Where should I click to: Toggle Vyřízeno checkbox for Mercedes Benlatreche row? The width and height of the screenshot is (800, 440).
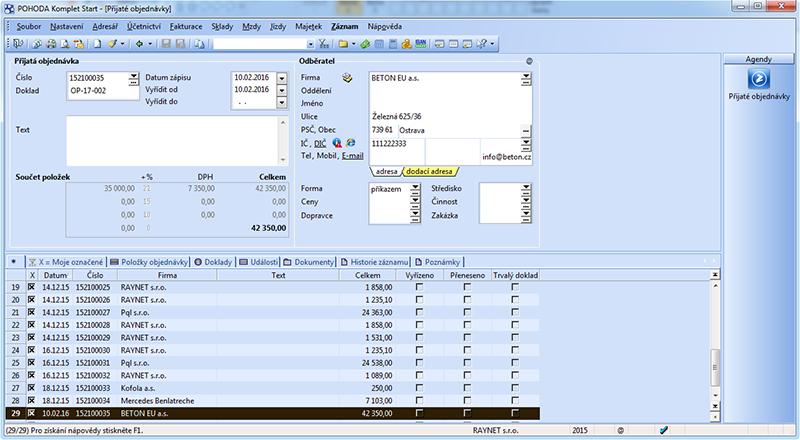coord(419,401)
